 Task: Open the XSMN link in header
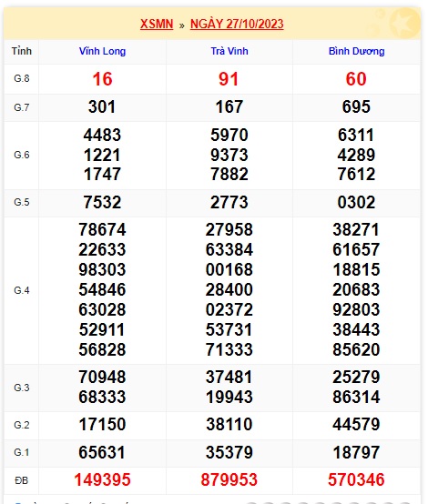pyautogui.click(x=157, y=24)
